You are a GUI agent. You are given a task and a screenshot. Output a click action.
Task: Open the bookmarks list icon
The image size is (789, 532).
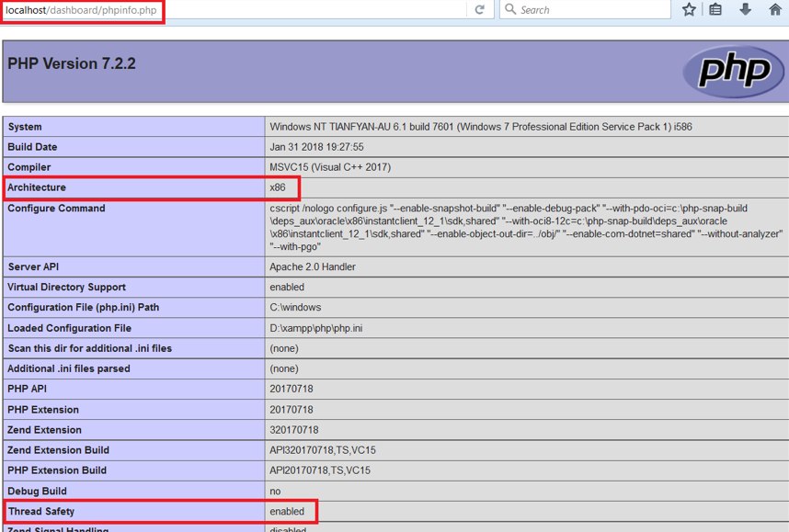pyautogui.click(x=715, y=9)
